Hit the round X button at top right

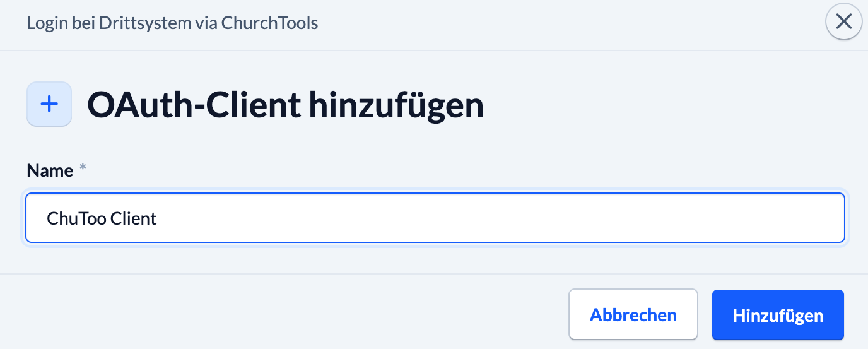click(x=843, y=22)
